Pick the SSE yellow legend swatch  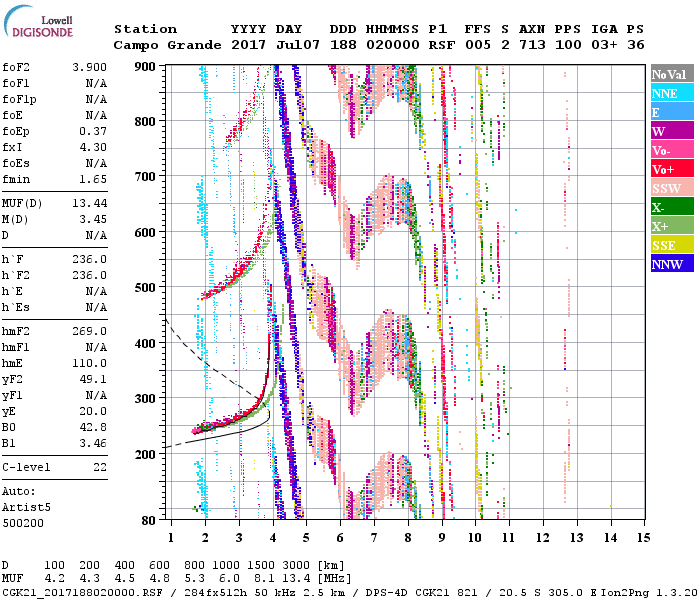click(x=671, y=245)
